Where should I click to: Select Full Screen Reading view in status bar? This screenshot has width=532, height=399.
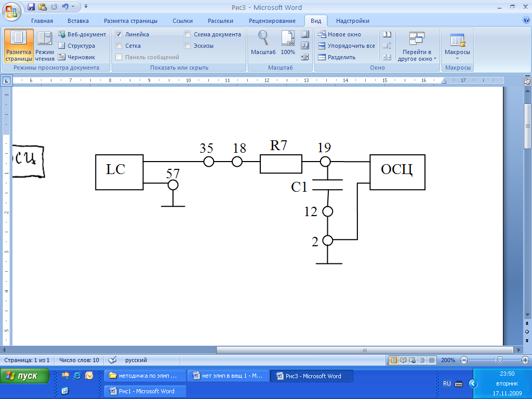pos(403,361)
